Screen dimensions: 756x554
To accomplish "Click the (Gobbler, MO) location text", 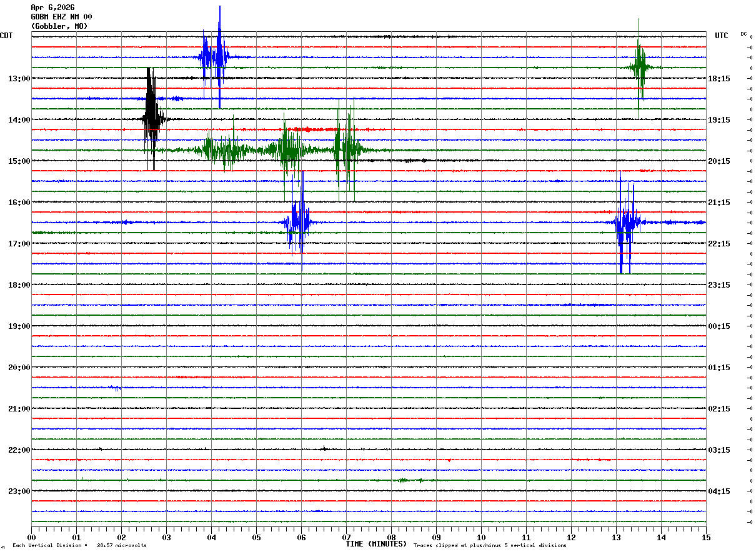I will pyautogui.click(x=59, y=26).
